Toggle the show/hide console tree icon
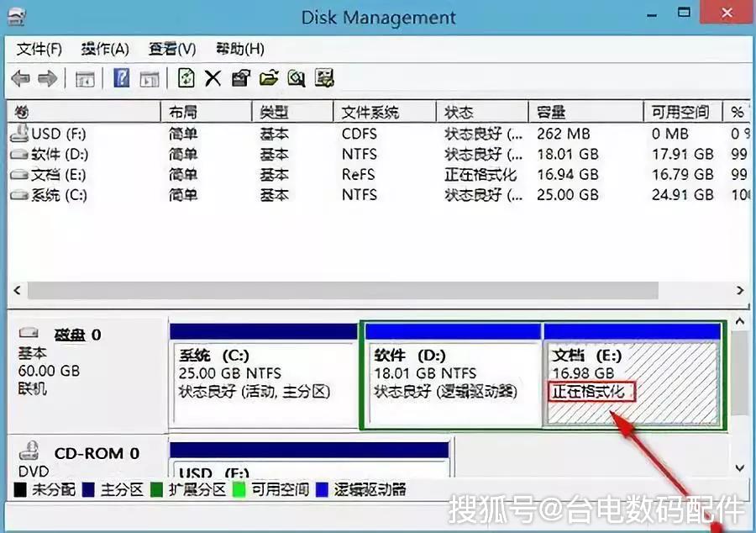756x533 pixels. pos(85,79)
